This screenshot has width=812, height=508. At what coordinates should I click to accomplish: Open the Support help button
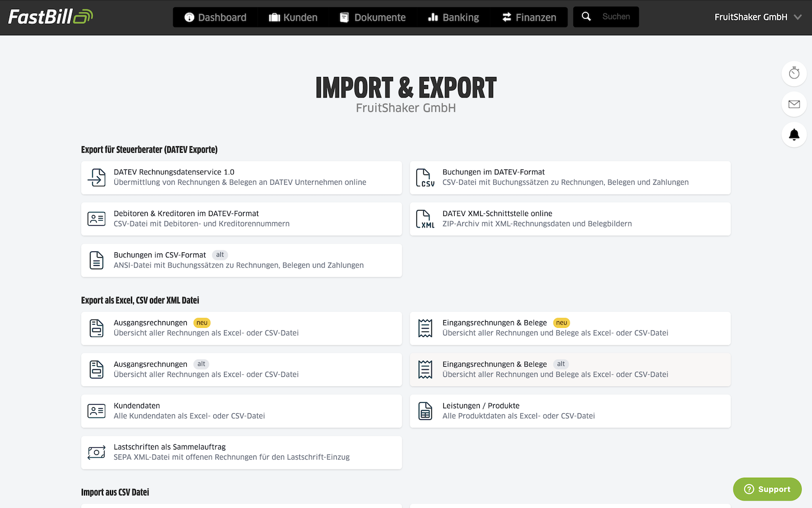coord(767,489)
